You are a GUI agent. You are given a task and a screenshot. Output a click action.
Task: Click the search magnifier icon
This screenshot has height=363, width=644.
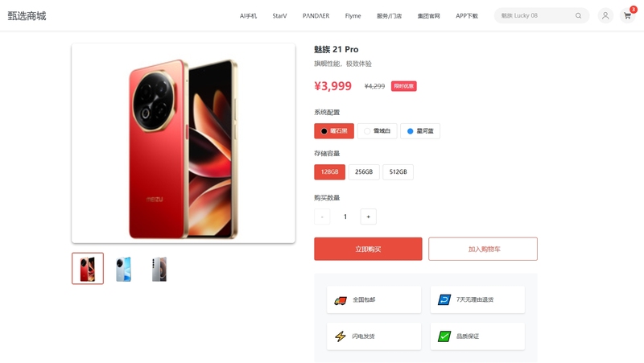point(578,15)
